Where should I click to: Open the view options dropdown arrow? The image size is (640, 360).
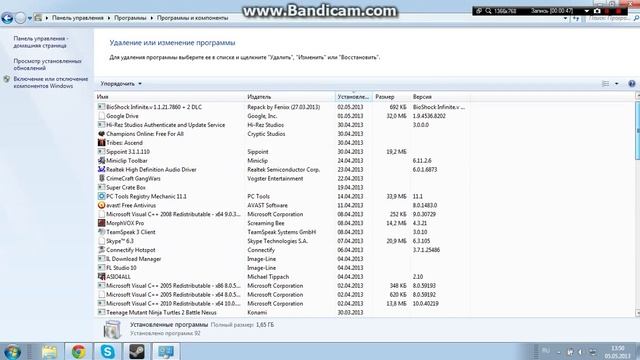coord(616,84)
